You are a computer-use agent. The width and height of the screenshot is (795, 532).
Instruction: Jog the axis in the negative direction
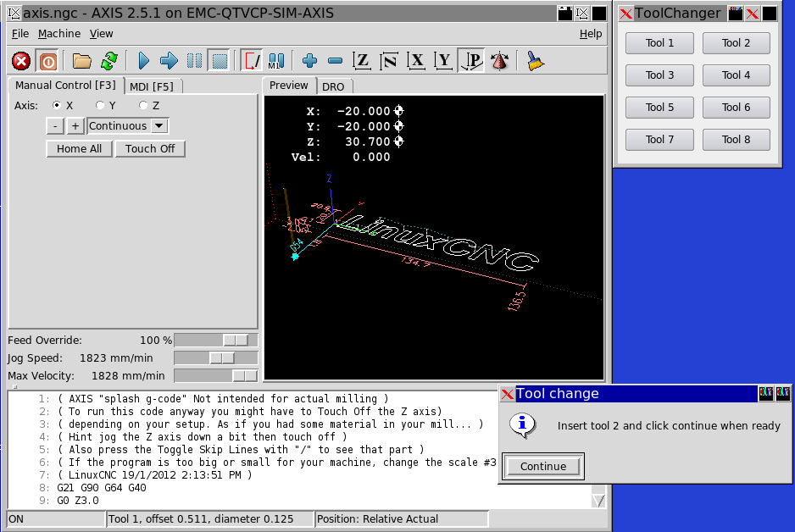[x=55, y=126]
